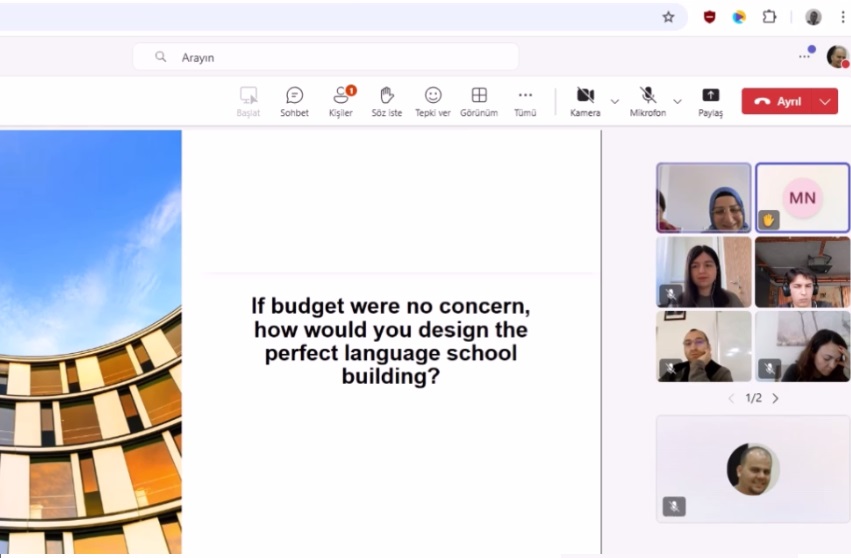Viewport: 851px width, 558px height.
Task: Select the man with glasses video tile
Action: (x=703, y=346)
